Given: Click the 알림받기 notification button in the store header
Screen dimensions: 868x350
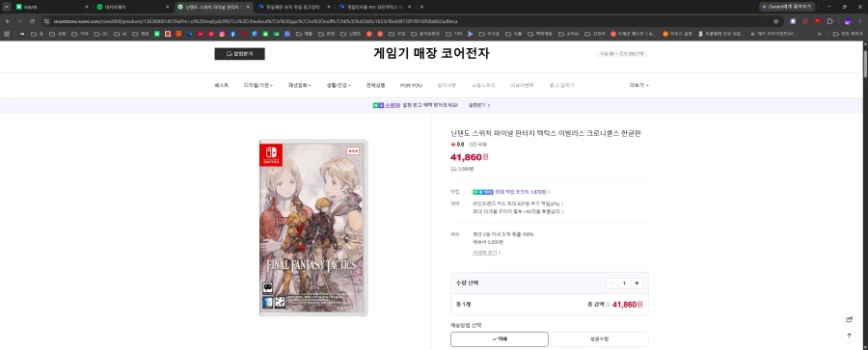Looking at the screenshot, I should tap(239, 54).
